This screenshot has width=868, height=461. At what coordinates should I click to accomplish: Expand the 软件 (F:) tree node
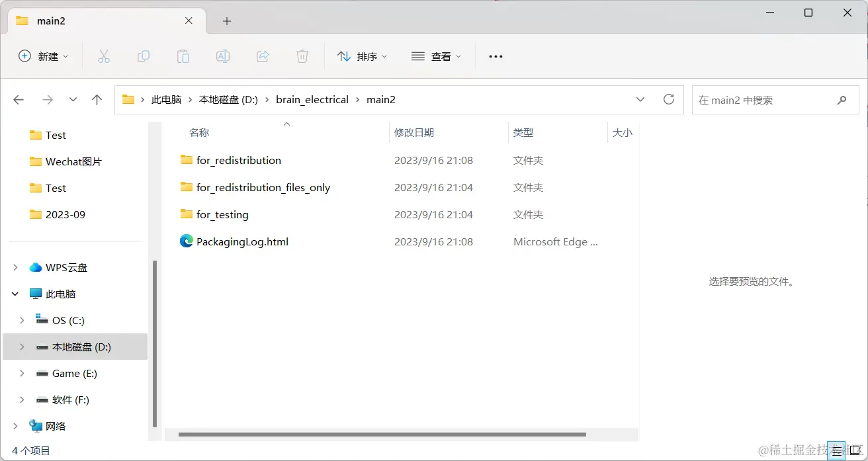(22, 399)
